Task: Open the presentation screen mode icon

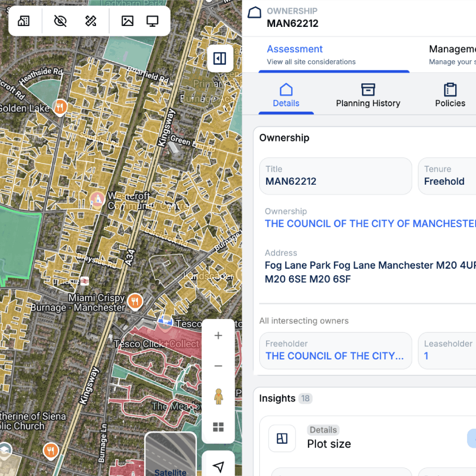Action: (x=152, y=21)
